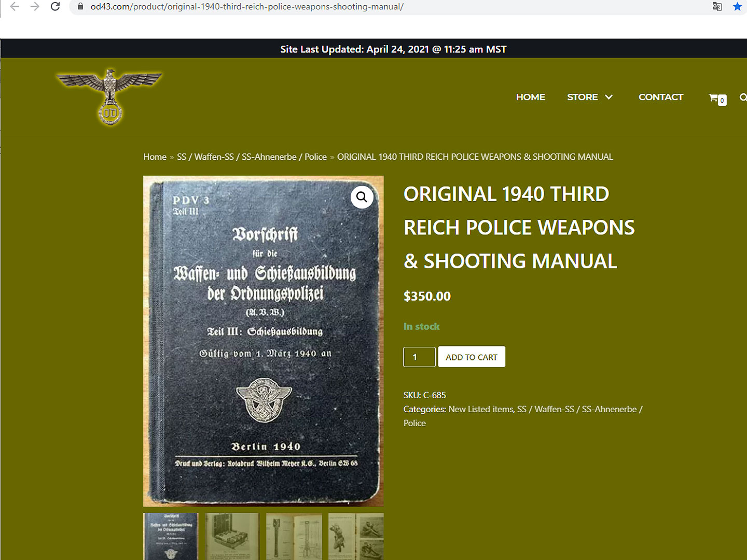Reload the current page
747x560 pixels.
[x=55, y=7]
